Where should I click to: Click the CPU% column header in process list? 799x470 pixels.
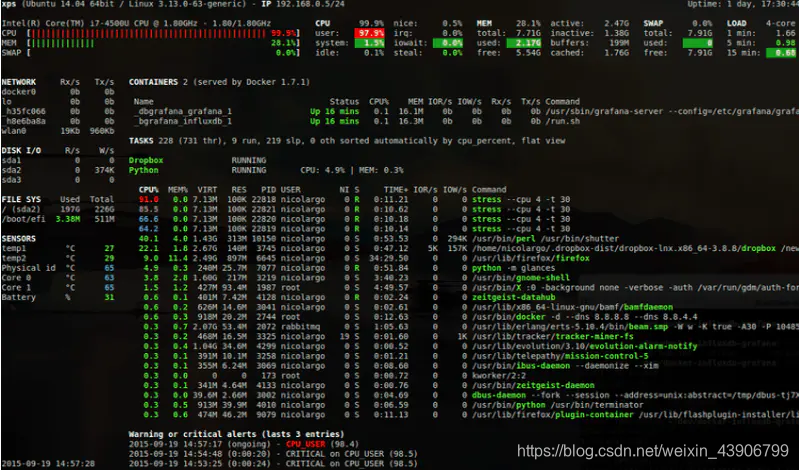click(x=148, y=190)
